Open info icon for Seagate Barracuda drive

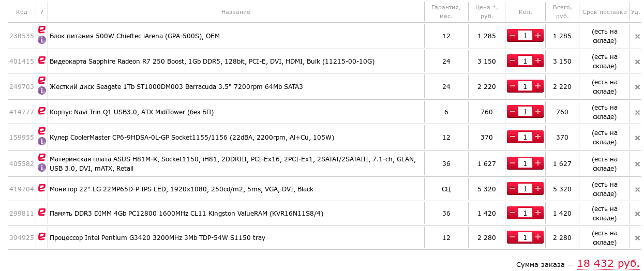tap(42, 91)
